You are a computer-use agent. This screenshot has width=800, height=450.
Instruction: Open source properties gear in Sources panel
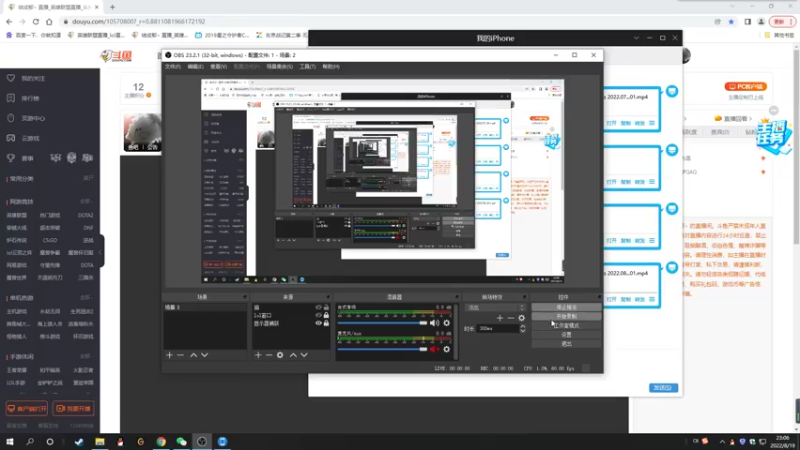click(x=280, y=355)
